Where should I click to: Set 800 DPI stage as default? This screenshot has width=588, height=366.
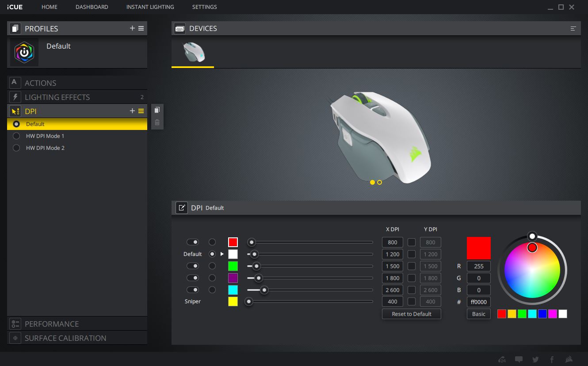click(x=212, y=242)
